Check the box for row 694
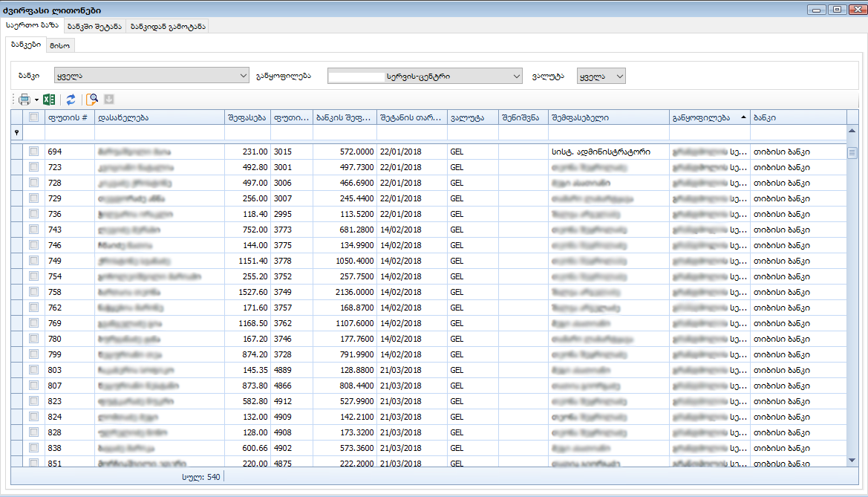The image size is (868, 497). pos(33,152)
